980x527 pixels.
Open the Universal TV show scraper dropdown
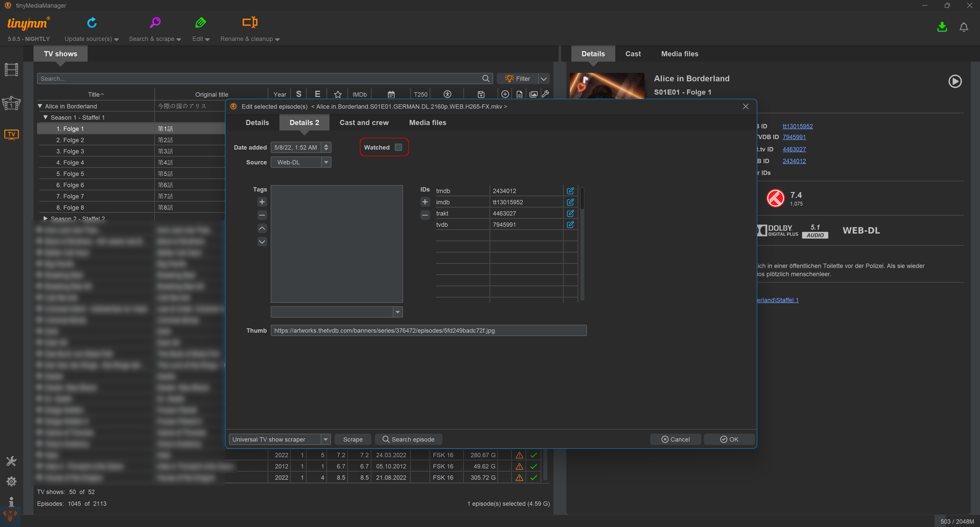[x=325, y=439]
